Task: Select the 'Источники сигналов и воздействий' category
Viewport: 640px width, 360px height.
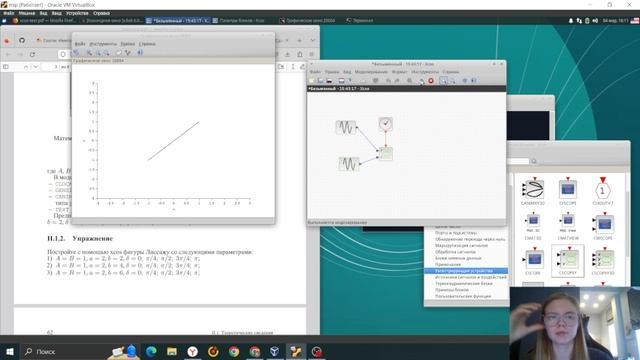Action: [471, 277]
